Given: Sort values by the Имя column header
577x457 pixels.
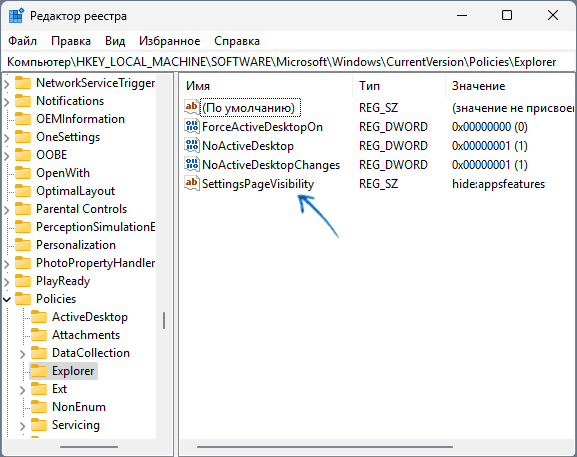Looking at the screenshot, I should click(x=266, y=86).
